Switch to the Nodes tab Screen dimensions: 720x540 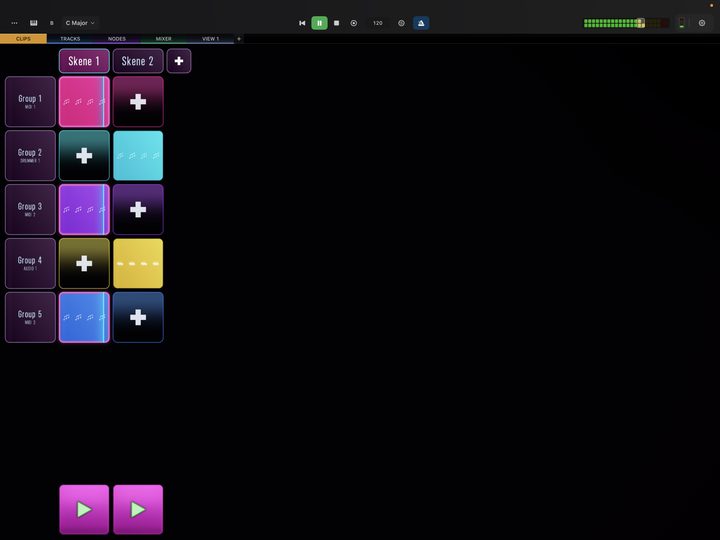[x=117, y=39]
